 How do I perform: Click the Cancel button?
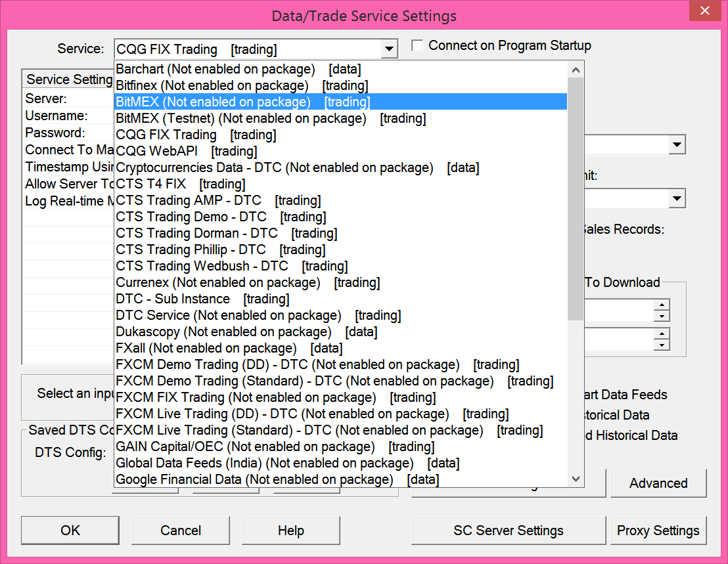pos(181,530)
